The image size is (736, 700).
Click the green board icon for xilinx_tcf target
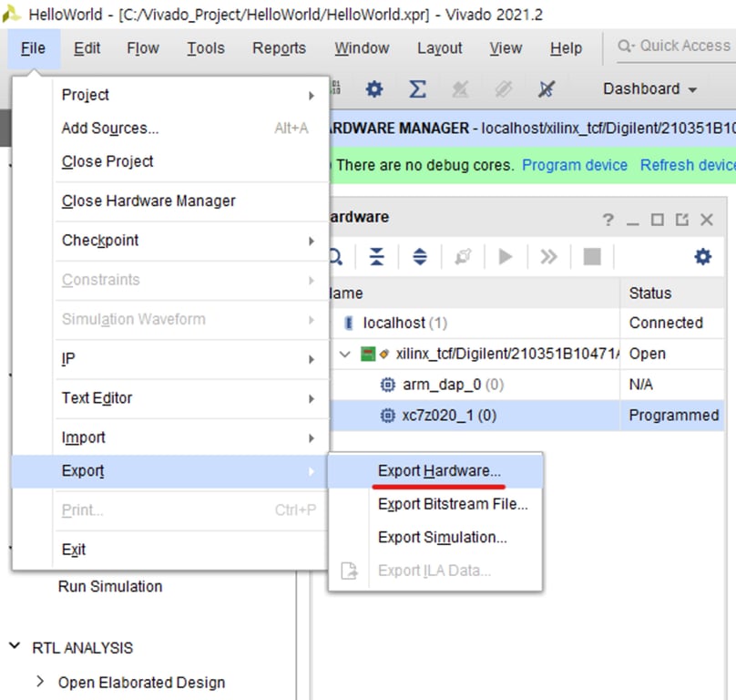[367, 354]
